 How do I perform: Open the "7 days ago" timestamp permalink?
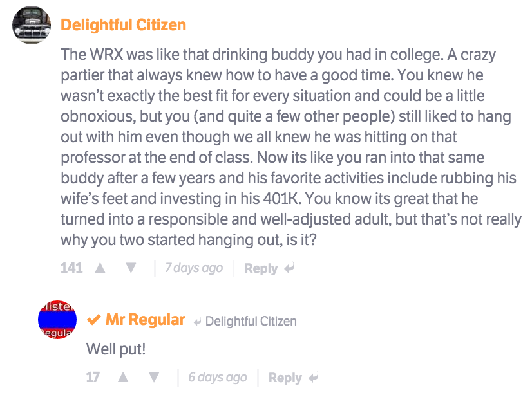point(194,268)
